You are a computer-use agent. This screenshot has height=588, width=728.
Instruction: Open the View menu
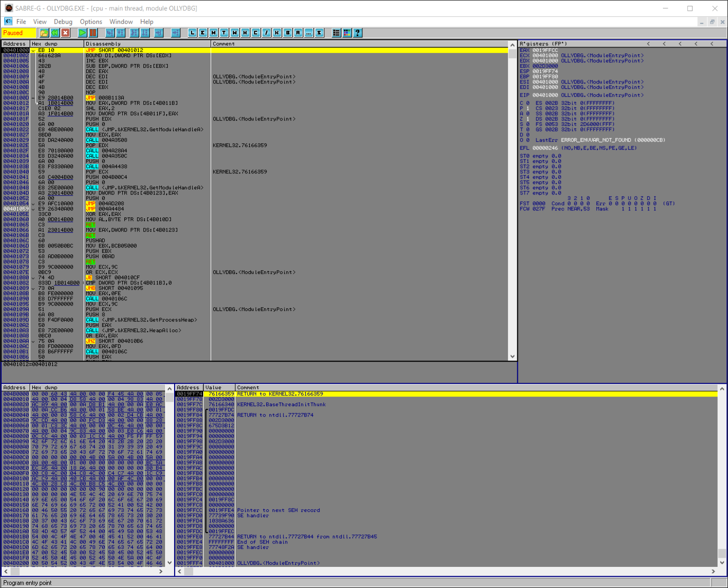click(40, 22)
